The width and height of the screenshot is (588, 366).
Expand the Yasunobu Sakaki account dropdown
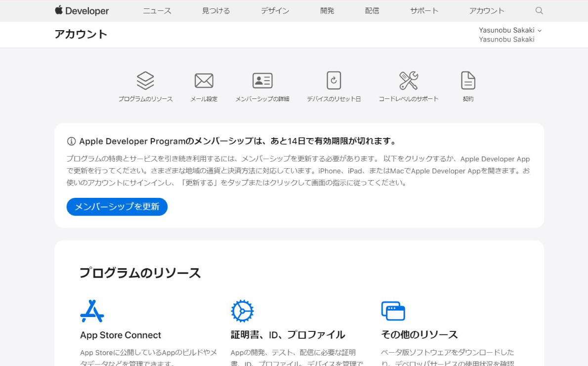(x=510, y=30)
